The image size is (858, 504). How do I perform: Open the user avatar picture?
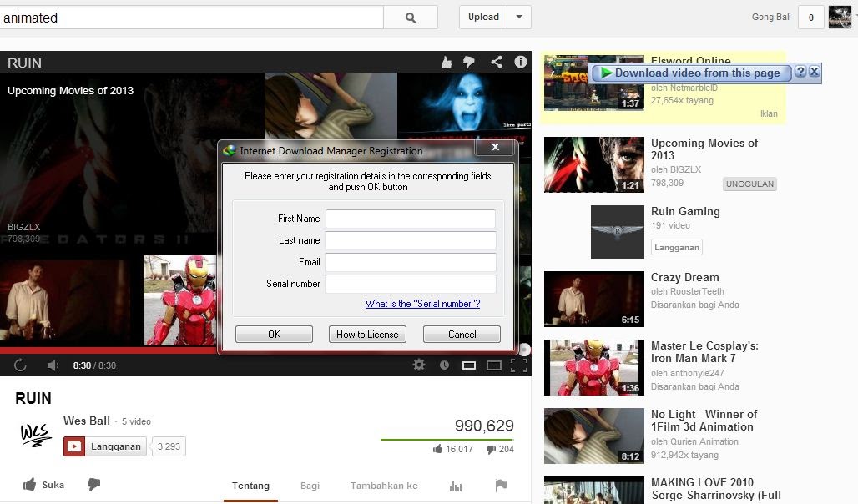tap(840, 17)
